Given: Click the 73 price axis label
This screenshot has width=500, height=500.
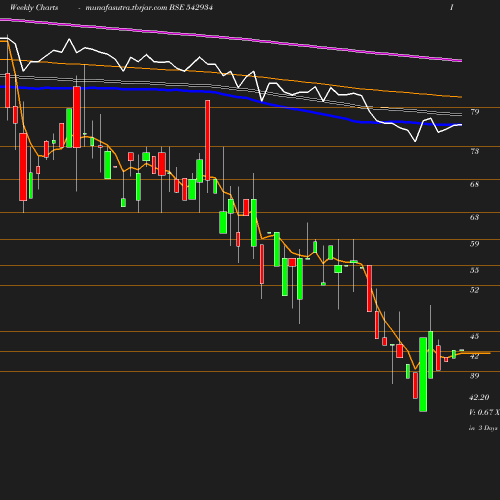Looking at the screenshot, I should (x=475, y=151).
